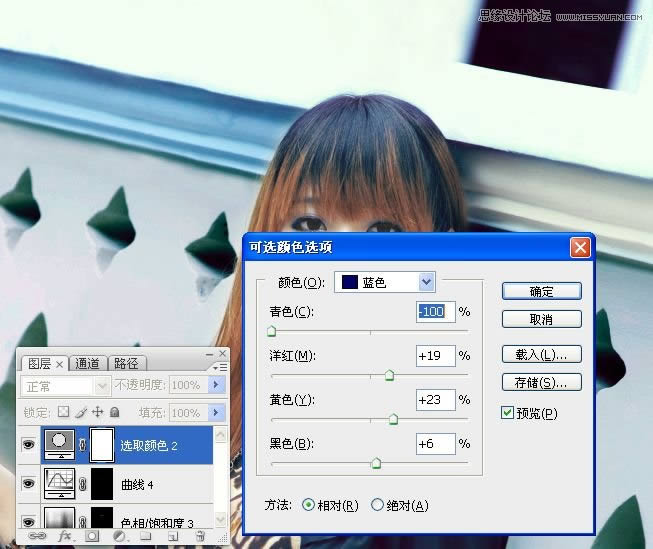Expand the 不透明度 opacity slider arrow

coord(216,385)
